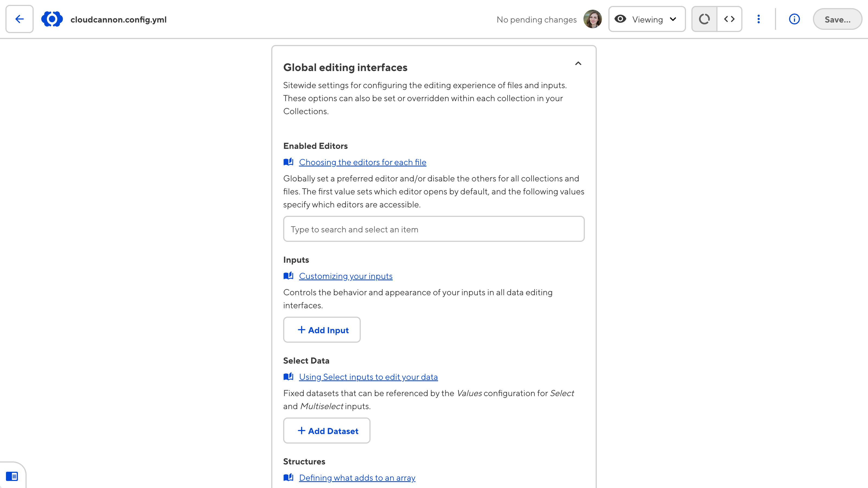Click Choosing the editors for each file
This screenshot has width=868, height=488.
click(362, 162)
